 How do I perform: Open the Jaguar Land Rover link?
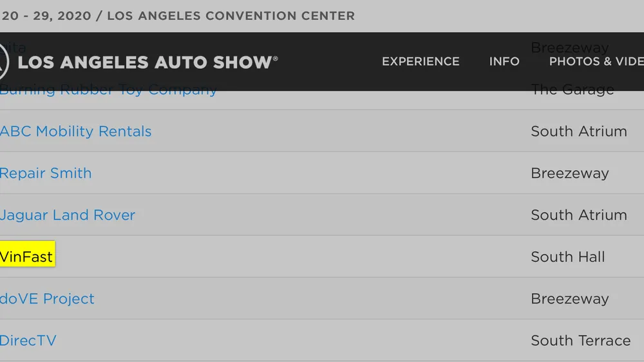[x=68, y=215]
